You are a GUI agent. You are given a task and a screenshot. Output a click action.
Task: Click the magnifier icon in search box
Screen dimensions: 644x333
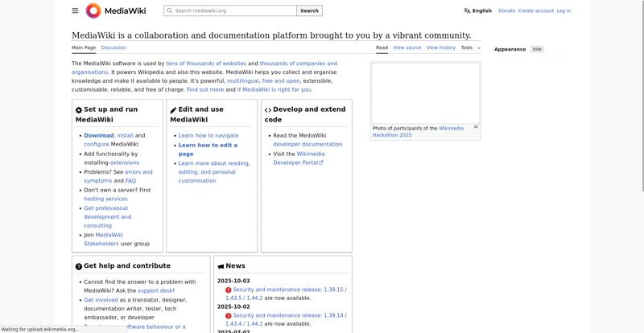pos(169,10)
